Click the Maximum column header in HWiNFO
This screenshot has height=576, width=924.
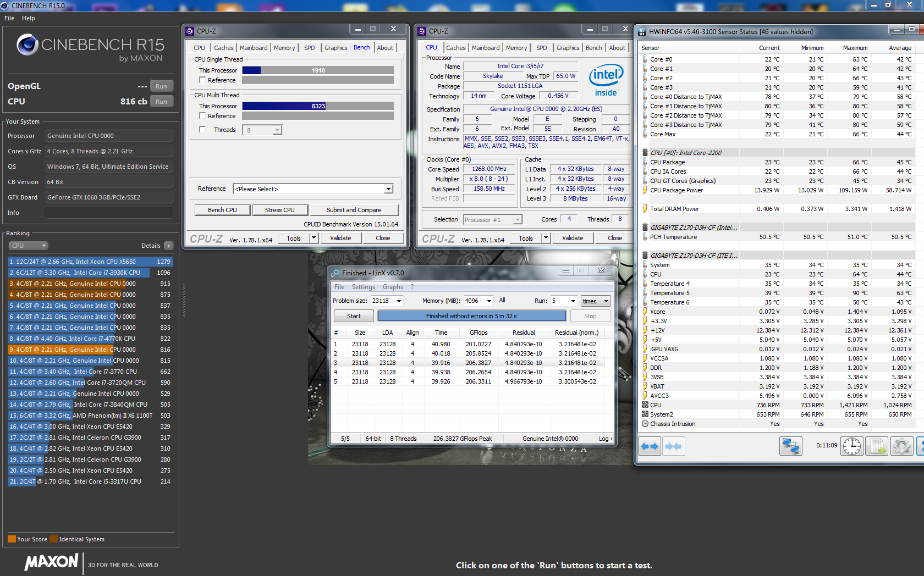[855, 48]
